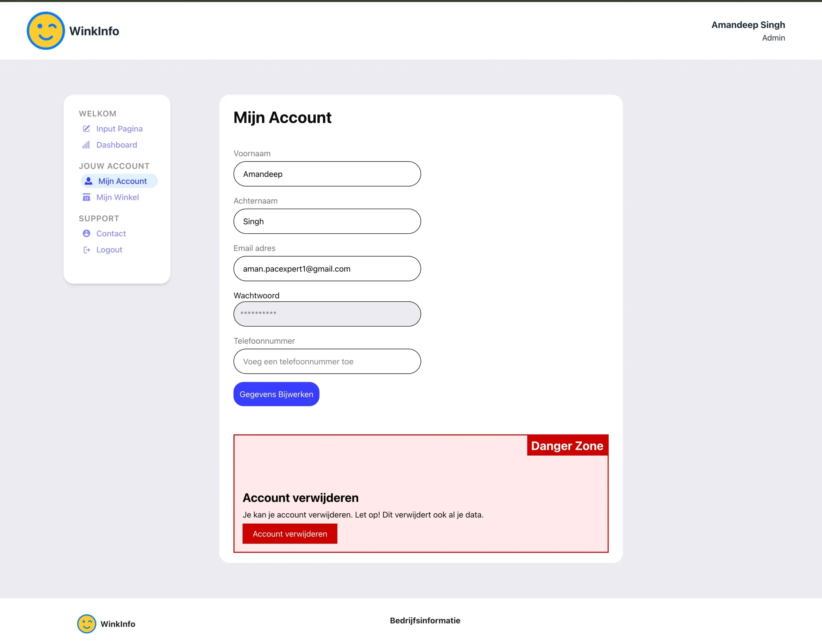
Task: Click the Mijn Account person icon
Action: coord(88,181)
